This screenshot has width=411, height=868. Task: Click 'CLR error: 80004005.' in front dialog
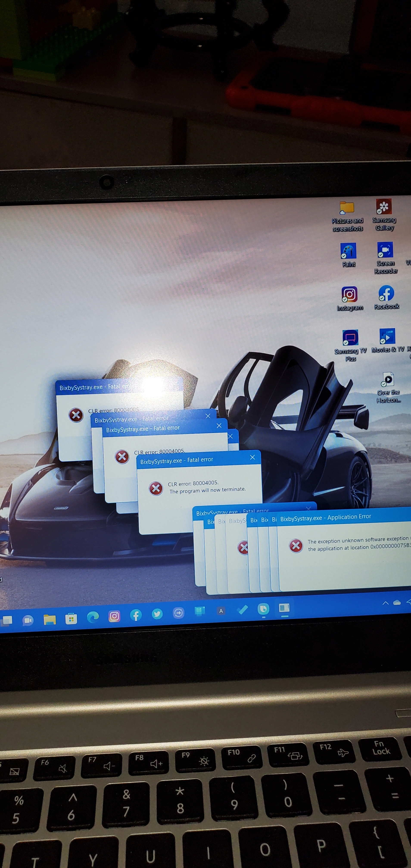[x=193, y=483]
